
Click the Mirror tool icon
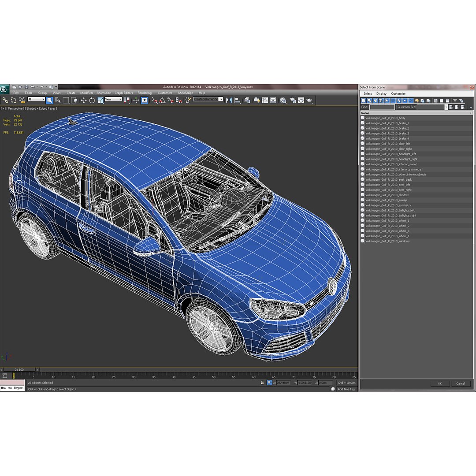tap(229, 100)
